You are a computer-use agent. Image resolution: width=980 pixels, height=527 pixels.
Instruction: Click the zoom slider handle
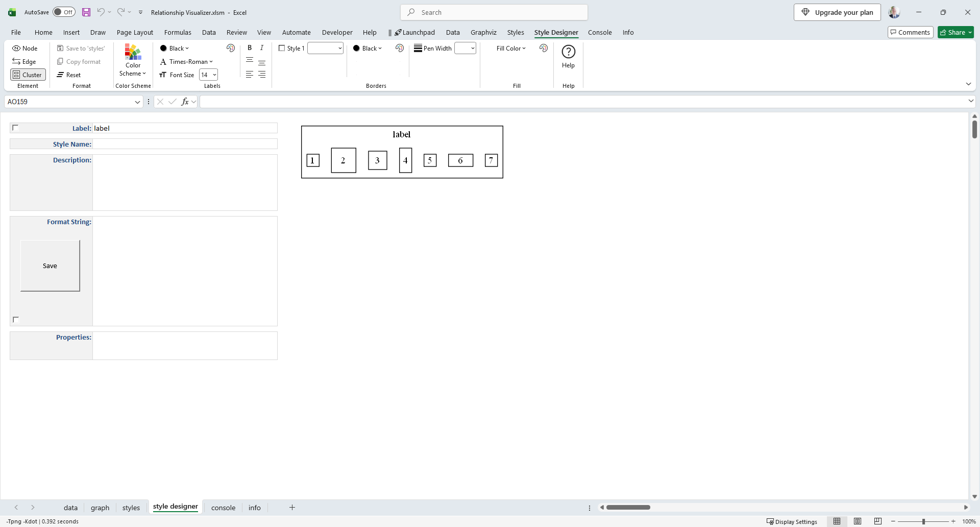pyautogui.click(x=923, y=521)
